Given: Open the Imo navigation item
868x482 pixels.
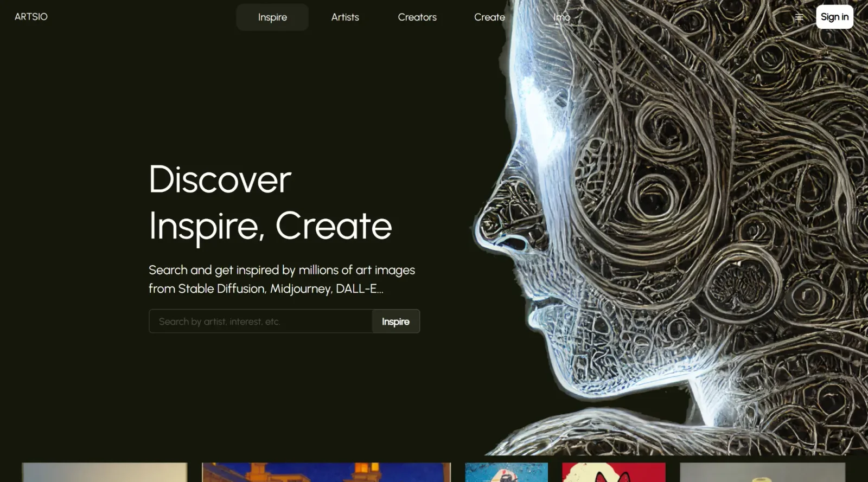Looking at the screenshot, I should 562,17.
